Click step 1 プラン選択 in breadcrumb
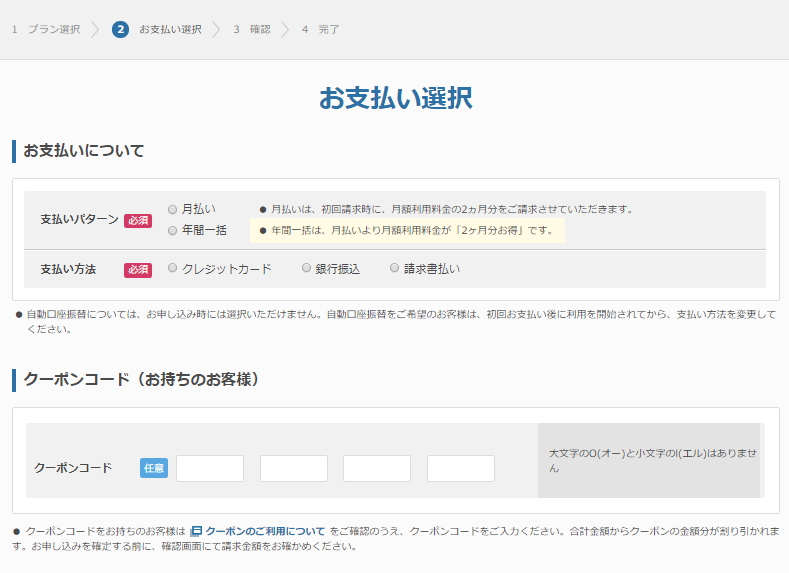789x573 pixels. pos(46,30)
